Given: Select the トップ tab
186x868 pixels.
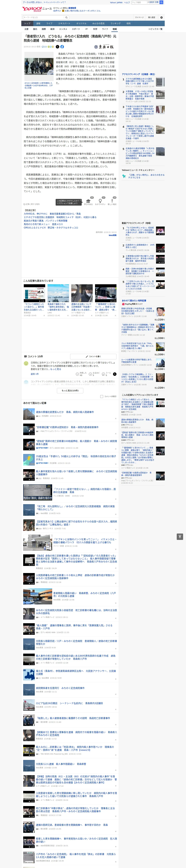Looking at the screenshot, I should tap(27, 24).
